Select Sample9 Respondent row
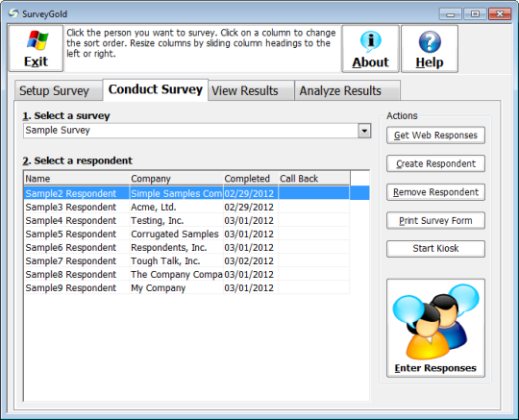The image size is (519, 420). point(186,288)
